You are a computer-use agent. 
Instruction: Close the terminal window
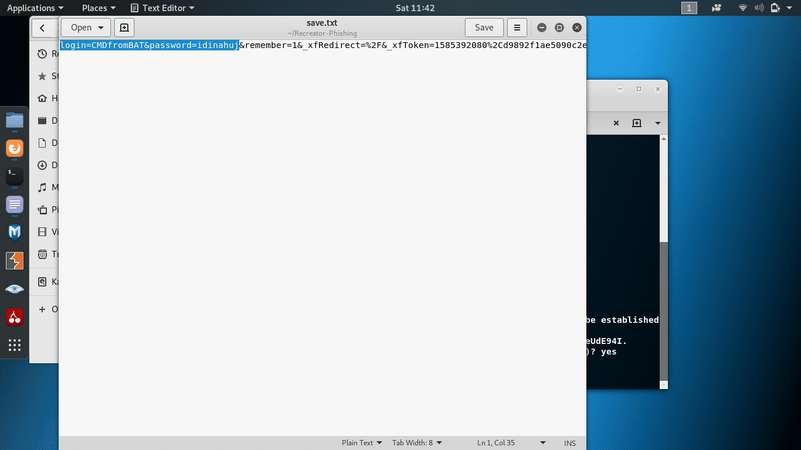coord(657,89)
